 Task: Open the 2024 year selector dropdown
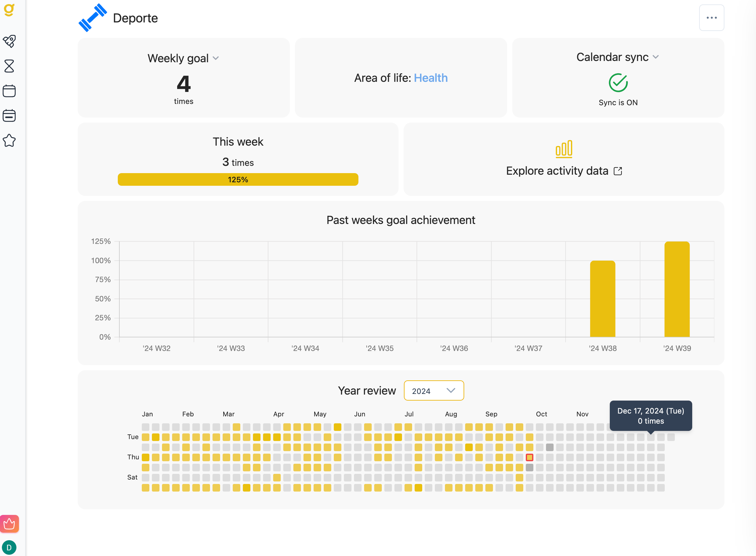coord(434,390)
